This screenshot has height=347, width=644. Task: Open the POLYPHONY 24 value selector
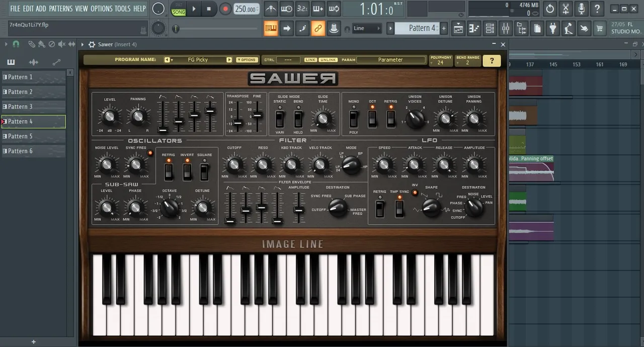click(441, 60)
